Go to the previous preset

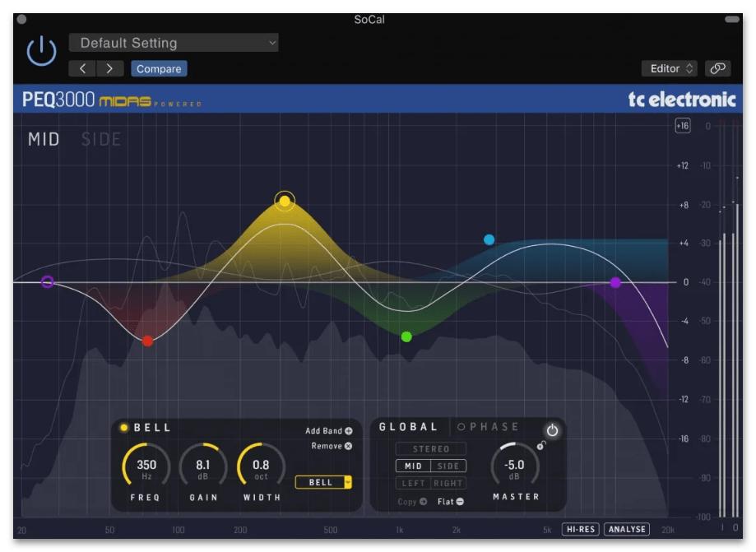(82, 68)
